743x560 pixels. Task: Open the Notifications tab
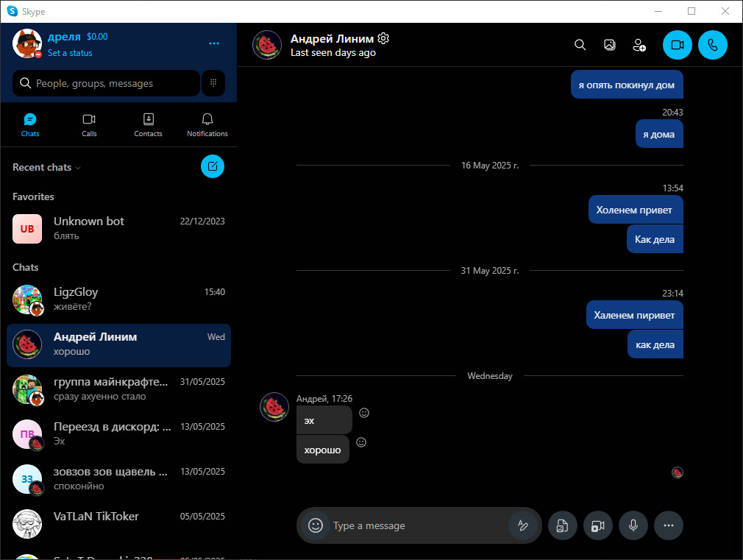click(207, 126)
